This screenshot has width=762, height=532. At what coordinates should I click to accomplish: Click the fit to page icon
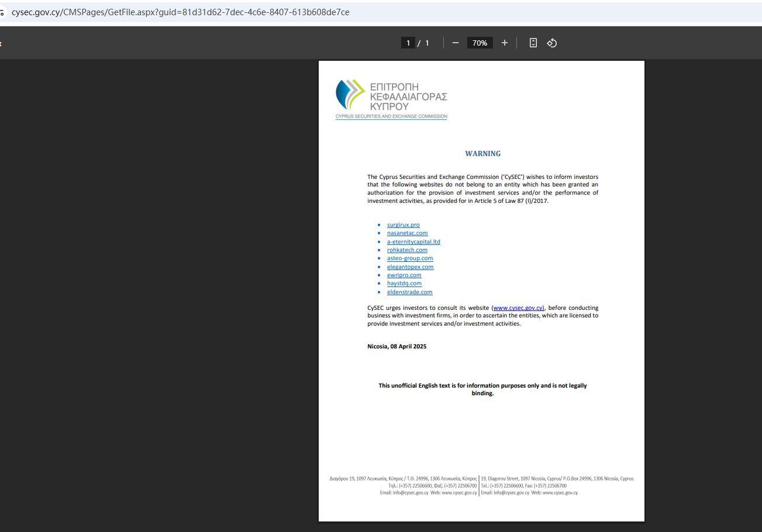click(533, 43)
